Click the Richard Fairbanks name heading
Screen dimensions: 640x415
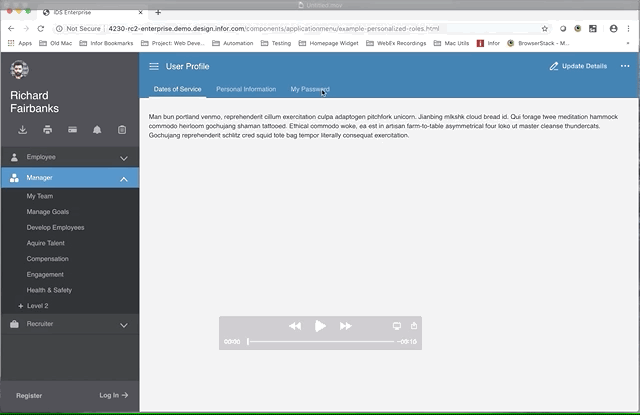[x=34, y=102]
